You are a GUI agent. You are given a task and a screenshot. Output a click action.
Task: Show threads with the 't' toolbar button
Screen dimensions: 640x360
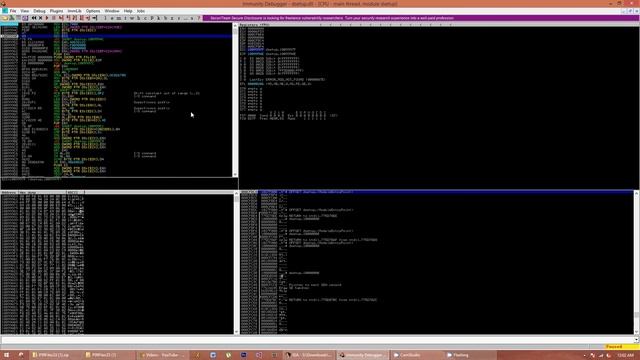[125, 18]
